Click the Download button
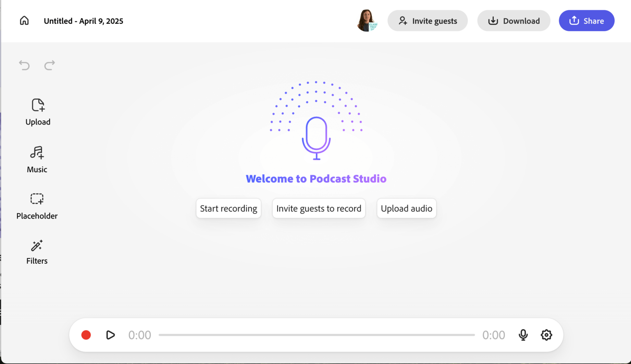 pos(514,21)
